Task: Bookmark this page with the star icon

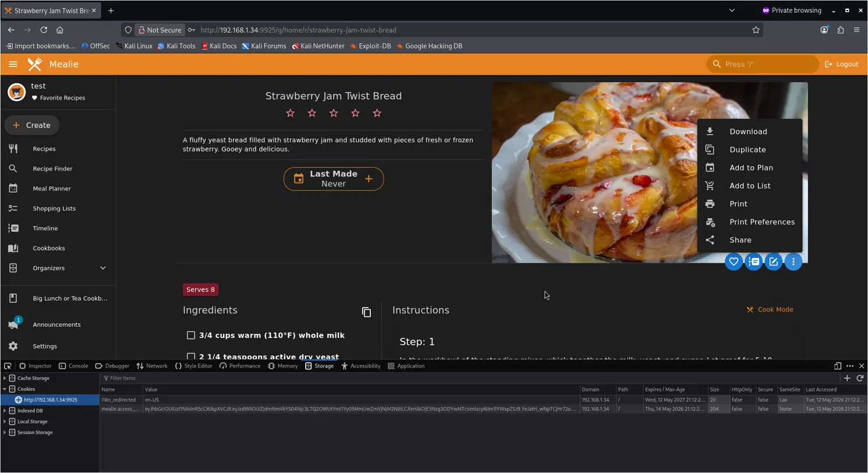Action: pos(756,30)
